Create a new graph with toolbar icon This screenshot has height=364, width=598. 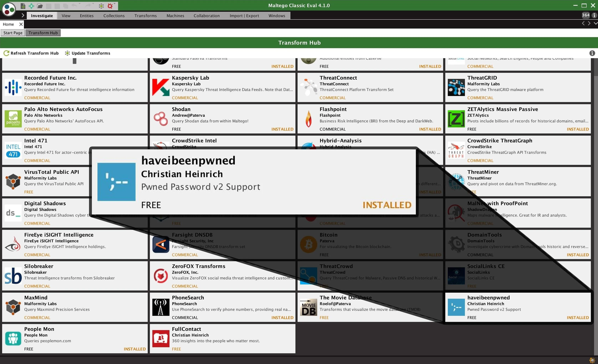23,6
